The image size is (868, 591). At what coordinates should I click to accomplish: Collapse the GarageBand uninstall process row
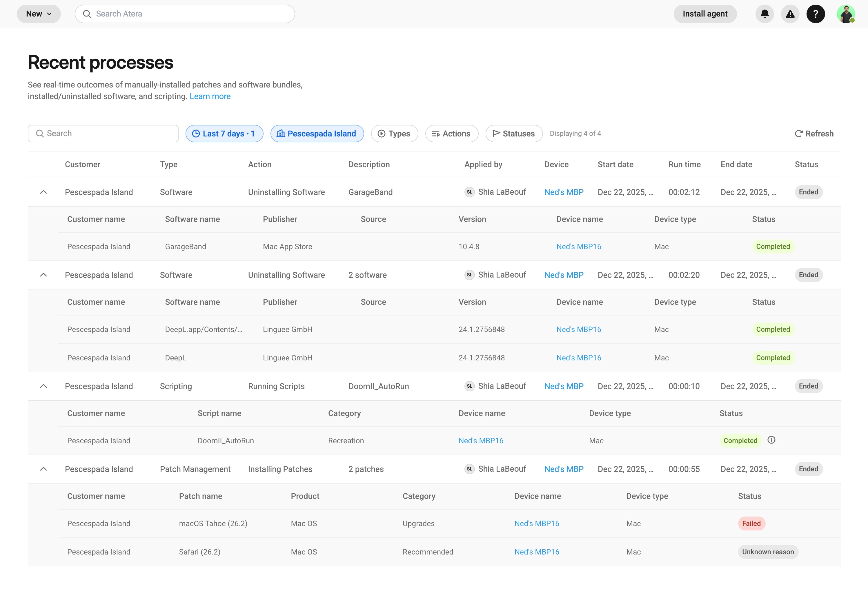(43, 192)
